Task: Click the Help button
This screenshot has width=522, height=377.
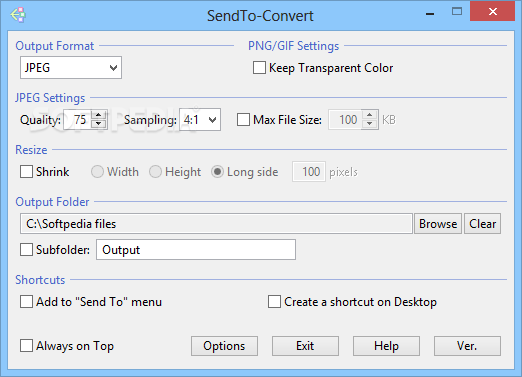Action: point(386,346)
